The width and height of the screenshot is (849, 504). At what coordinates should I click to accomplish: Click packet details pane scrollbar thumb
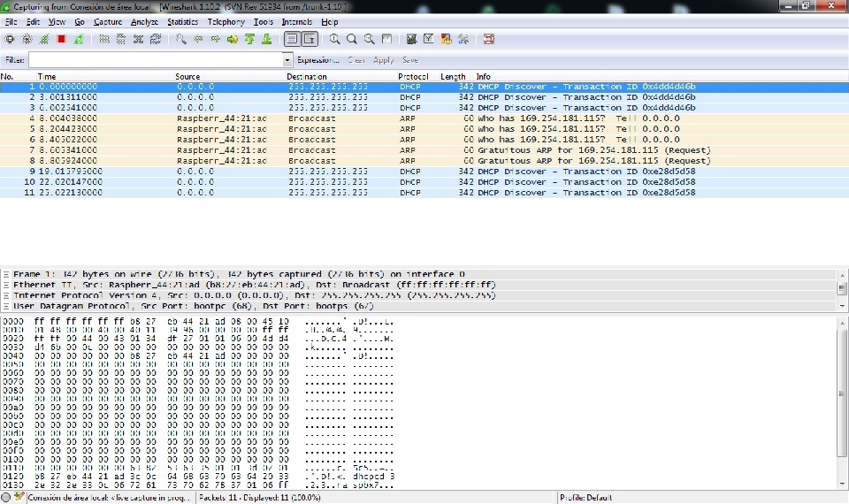click(842, 288)
